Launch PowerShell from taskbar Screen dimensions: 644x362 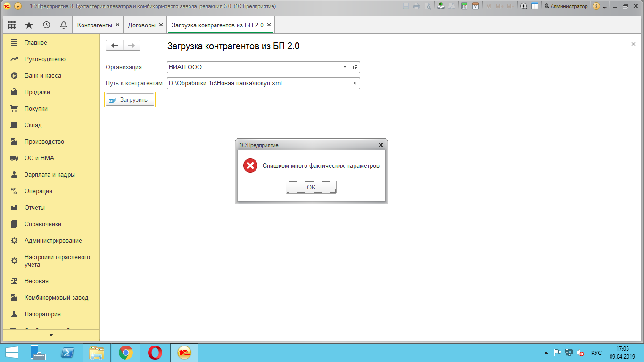[67, 353]
